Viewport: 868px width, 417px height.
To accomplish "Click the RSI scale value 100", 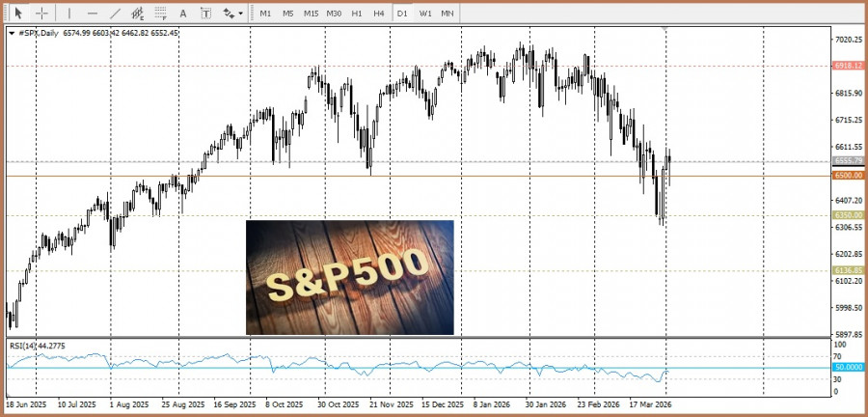I will (x=841, y=345).
